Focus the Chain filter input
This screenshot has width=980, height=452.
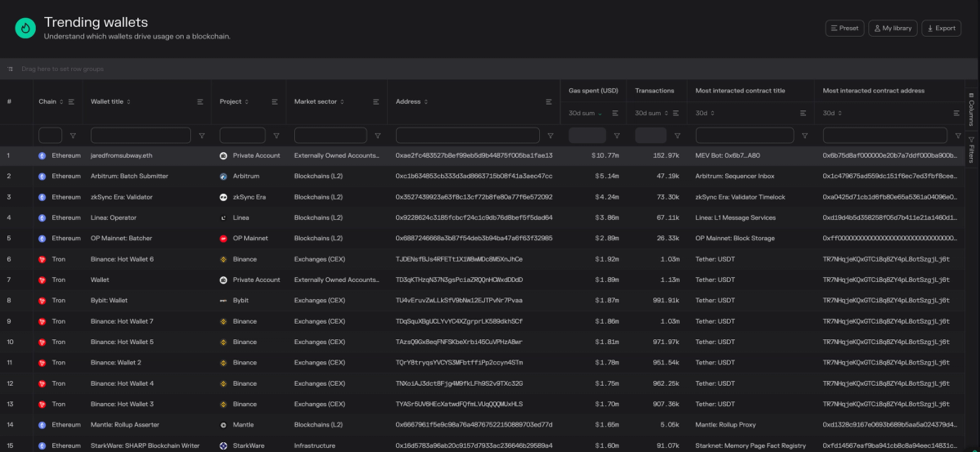[51, 136]
